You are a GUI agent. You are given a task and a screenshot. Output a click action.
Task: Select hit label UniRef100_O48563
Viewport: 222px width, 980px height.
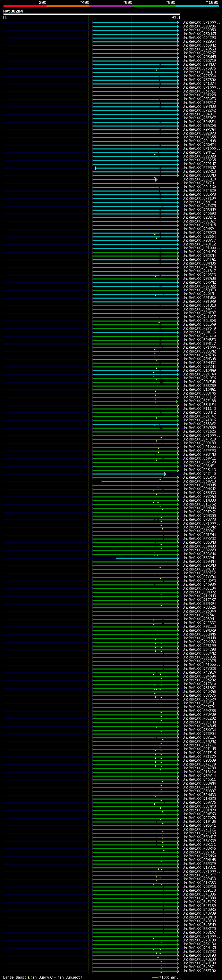(x=199, y=49)
